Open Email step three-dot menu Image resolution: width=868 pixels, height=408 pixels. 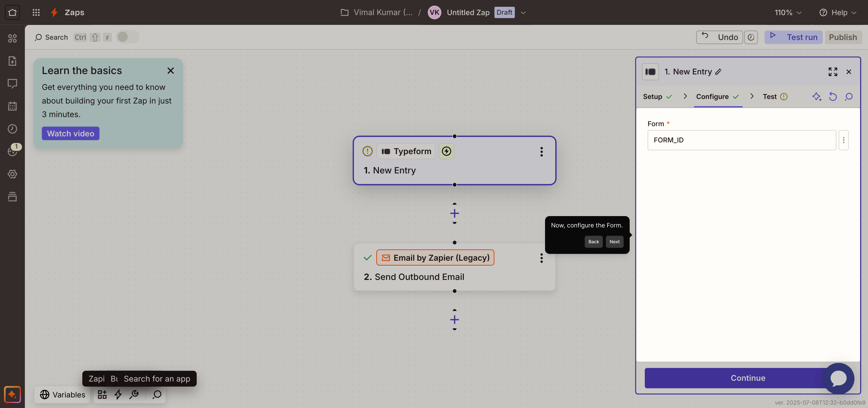(542, 258)
